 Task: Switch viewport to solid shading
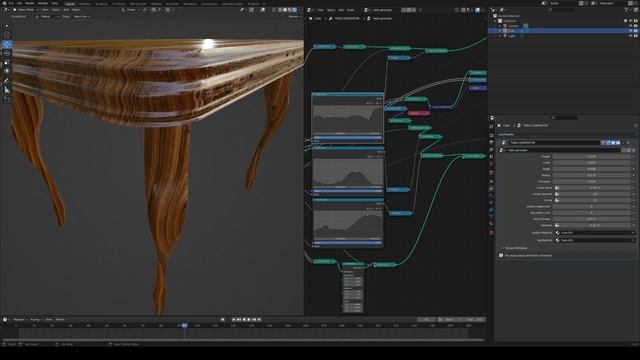pyautogui.click(x=285, y=10)
